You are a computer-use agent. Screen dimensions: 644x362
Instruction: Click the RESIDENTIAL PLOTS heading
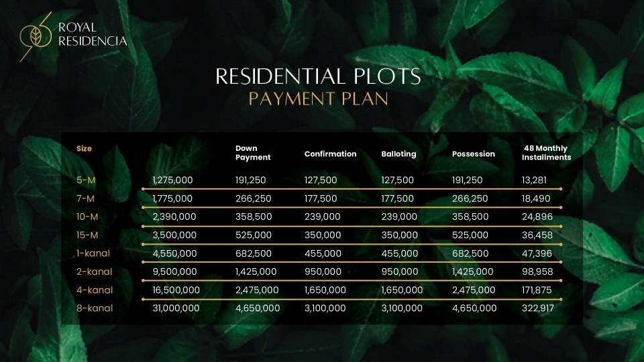tap(318, 76)
